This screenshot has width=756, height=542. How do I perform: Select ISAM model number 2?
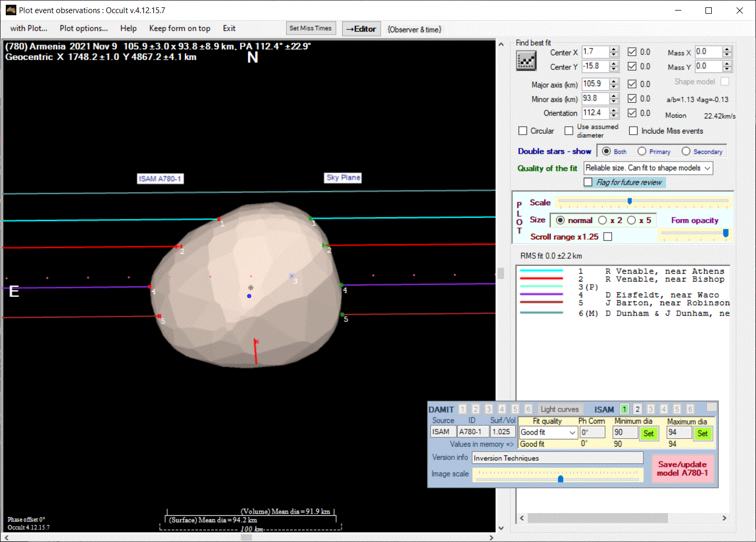point(638,409)
